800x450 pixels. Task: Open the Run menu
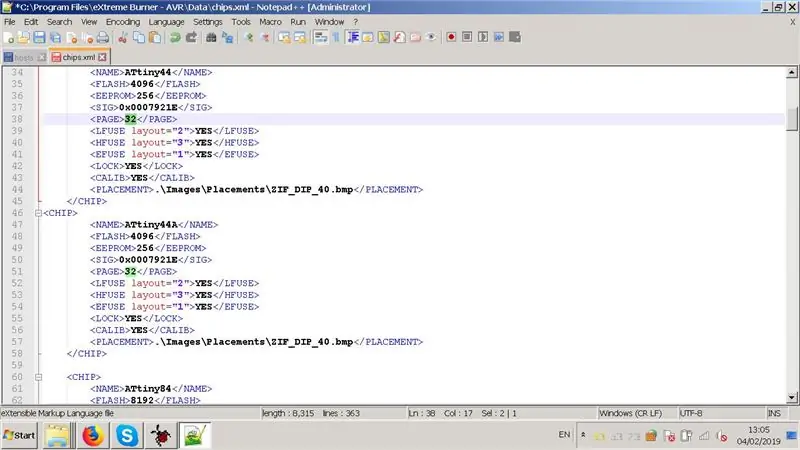(298, 22)
